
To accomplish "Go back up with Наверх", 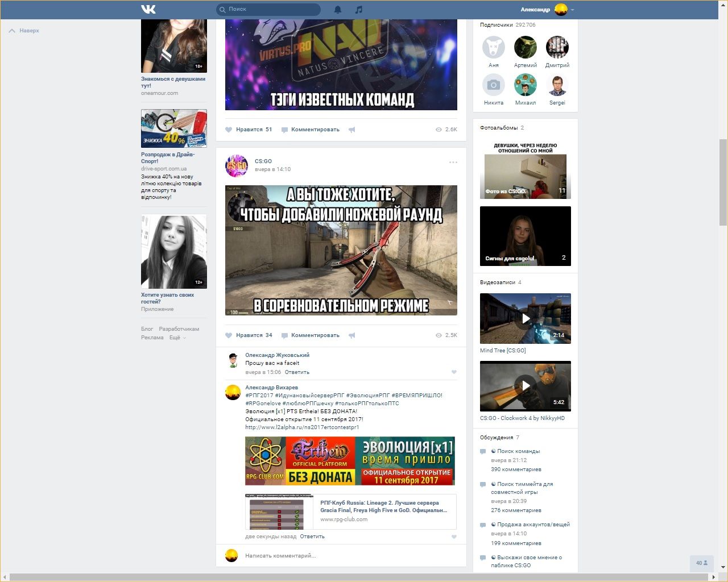I will click(24, 31).
